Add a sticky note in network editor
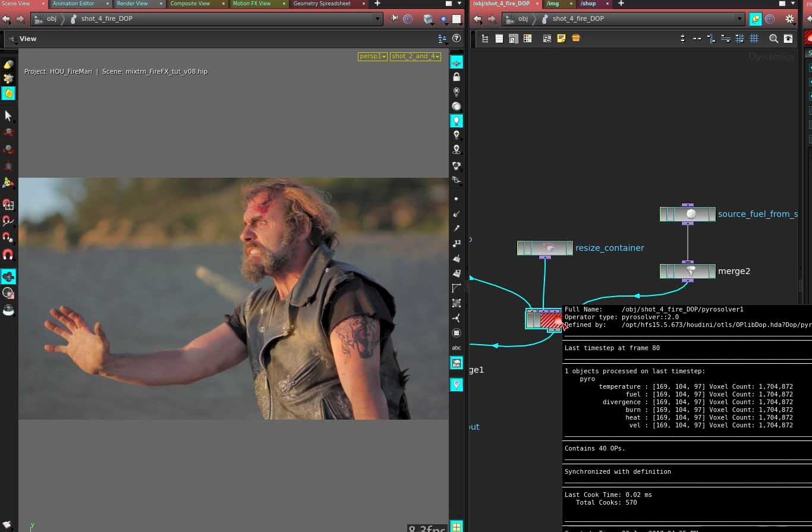The height and width of the screenshot is (532, 812). (x=561, y=39)
